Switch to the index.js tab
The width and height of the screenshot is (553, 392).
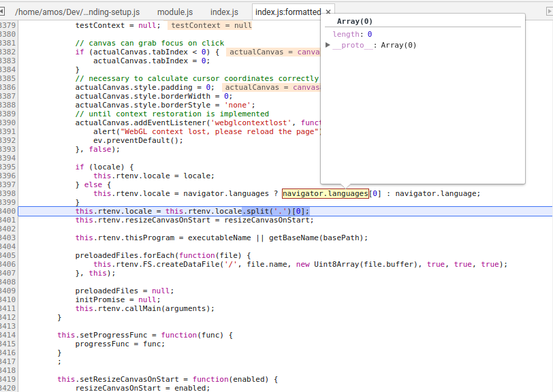pyautogui.click(x=224, y=12)
